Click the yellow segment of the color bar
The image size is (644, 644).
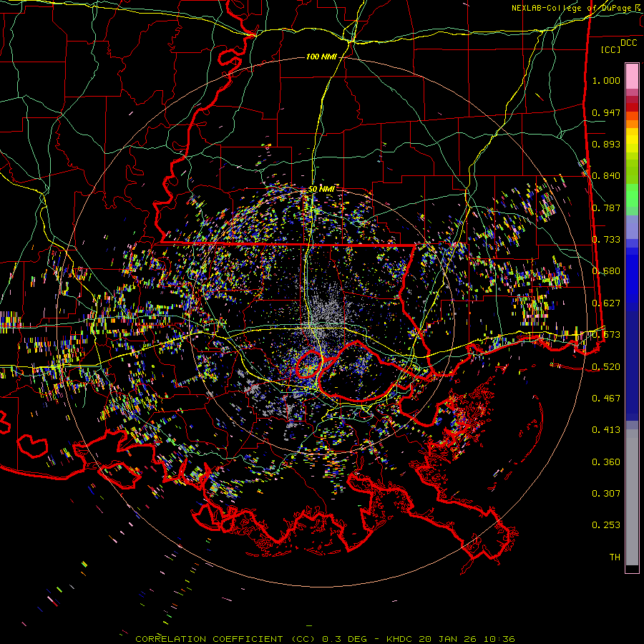(632, 141)
